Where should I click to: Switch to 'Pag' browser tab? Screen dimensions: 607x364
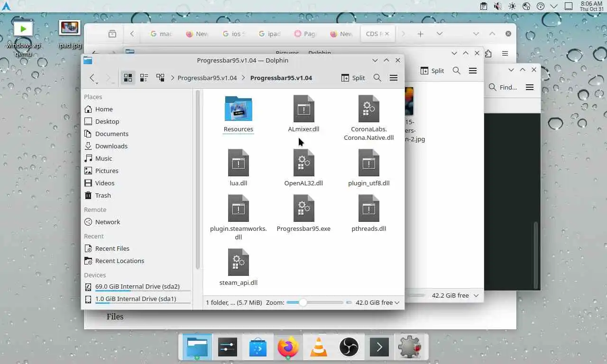click(x=305, y=34)
